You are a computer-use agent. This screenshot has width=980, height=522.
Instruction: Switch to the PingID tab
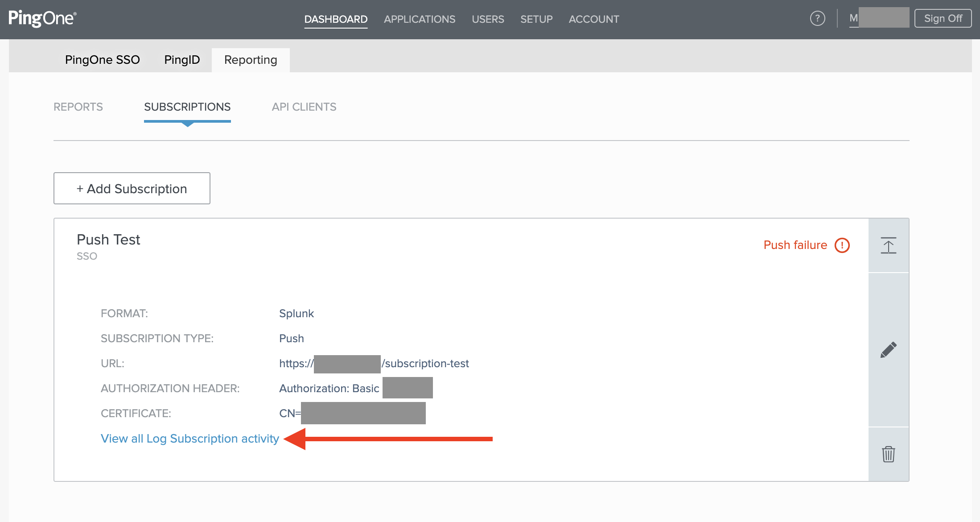[181, 59]
